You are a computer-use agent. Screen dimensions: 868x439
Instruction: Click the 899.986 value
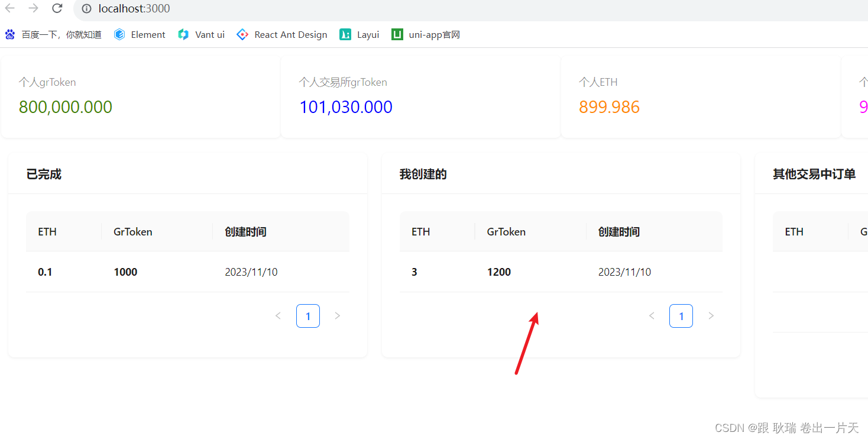(610, 107)
